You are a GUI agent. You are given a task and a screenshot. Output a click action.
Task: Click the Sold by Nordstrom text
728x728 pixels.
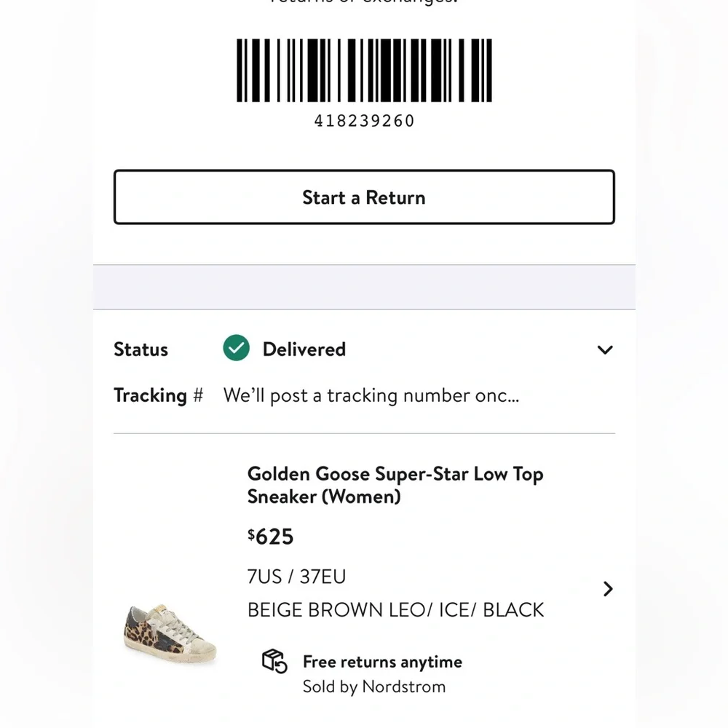click(374, 687)
